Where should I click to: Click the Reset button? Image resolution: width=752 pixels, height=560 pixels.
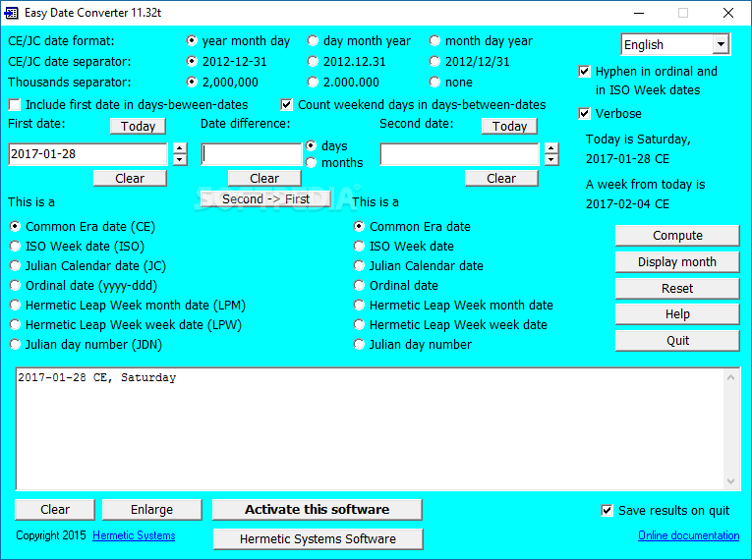[677, 288]
